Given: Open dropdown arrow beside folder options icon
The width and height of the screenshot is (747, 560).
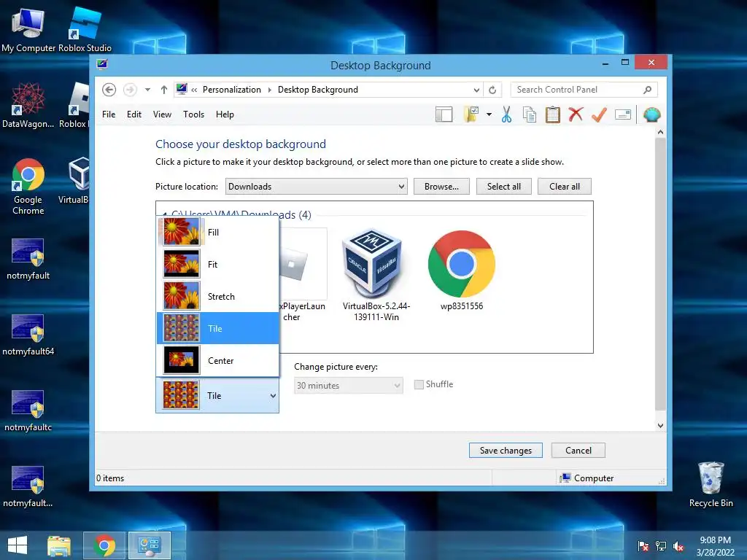Looking at the screenshot, I should (489, 114).
